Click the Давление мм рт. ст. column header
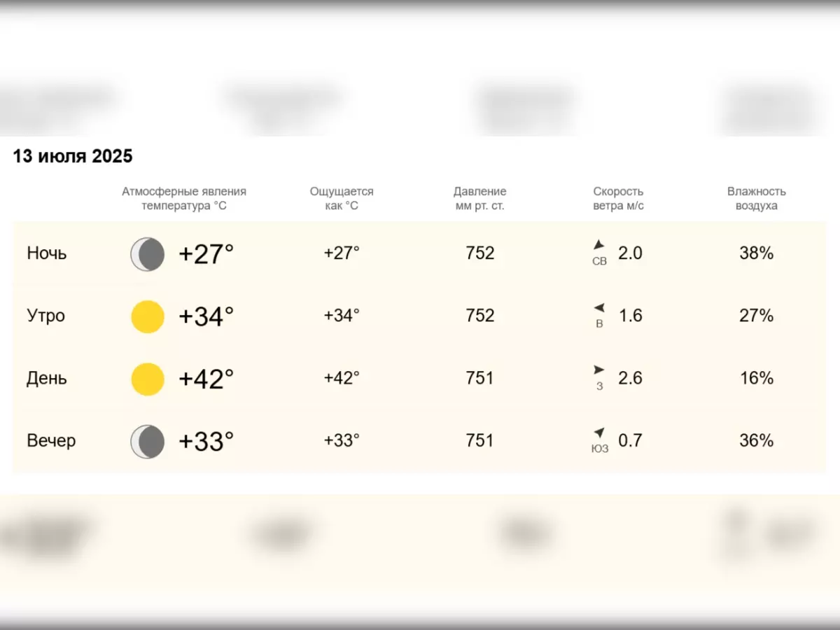The width and height of the screenshot is (840, 630). 479,199
